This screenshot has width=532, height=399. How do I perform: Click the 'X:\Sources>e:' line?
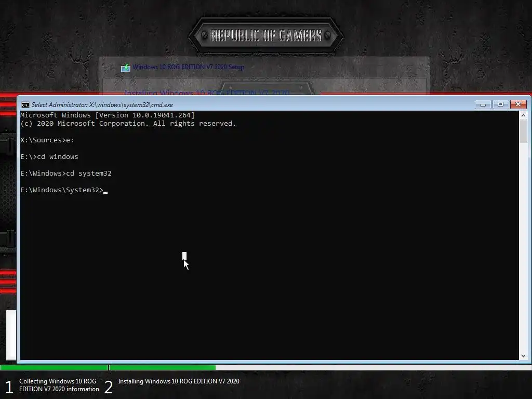click(47, 140)
